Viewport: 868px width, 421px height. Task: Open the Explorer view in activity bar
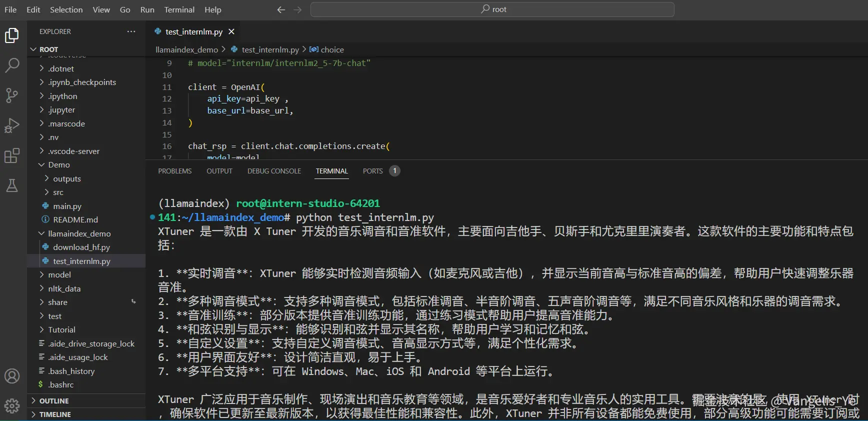pos(12,35)
